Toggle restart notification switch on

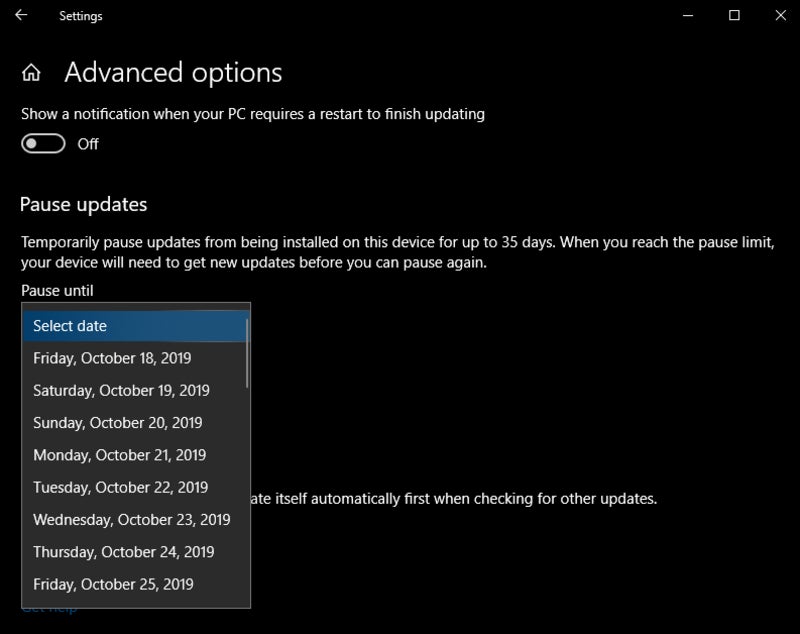point(43,144)
